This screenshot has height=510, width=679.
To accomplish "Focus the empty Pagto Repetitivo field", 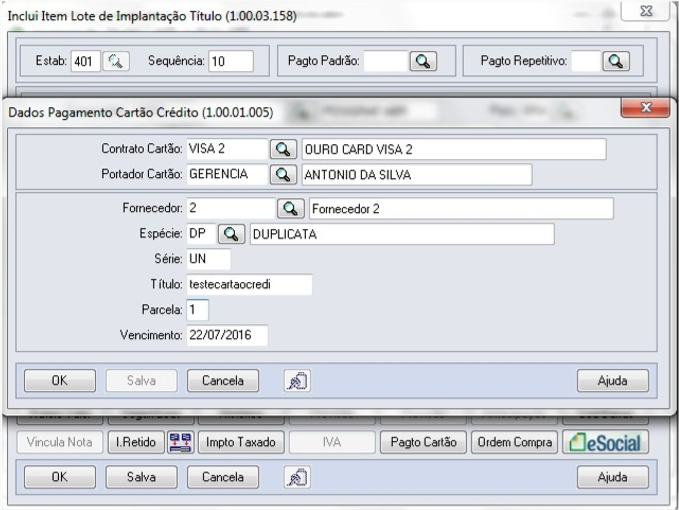I will point(586,61).
